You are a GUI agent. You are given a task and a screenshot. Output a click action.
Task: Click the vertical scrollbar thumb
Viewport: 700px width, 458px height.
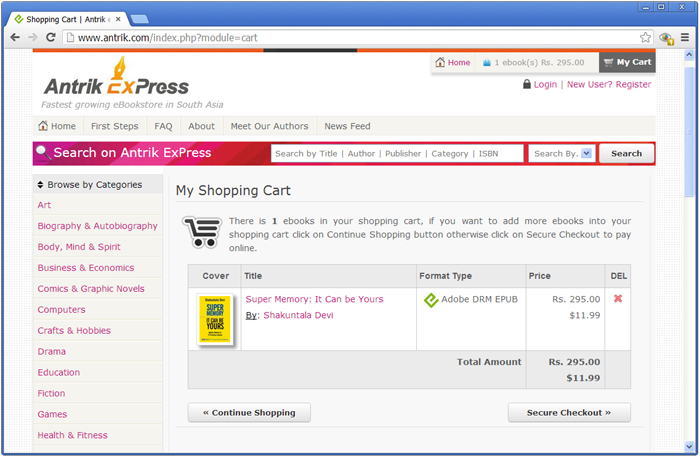coord(689,132)
